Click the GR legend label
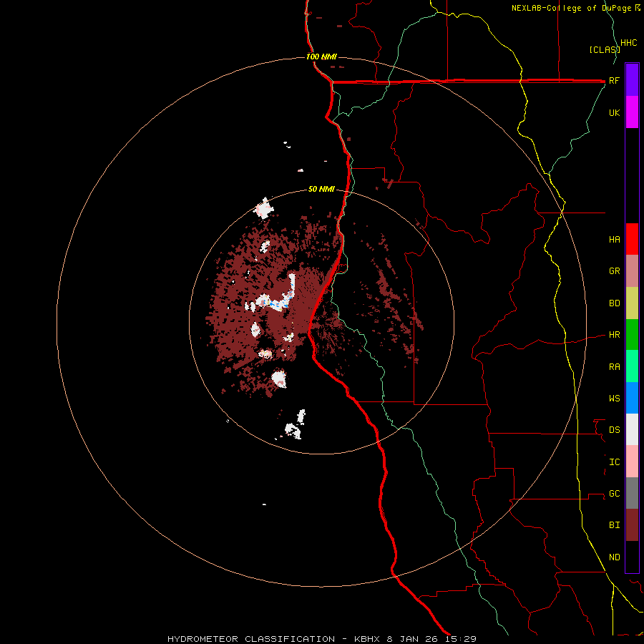 (614, 271)
